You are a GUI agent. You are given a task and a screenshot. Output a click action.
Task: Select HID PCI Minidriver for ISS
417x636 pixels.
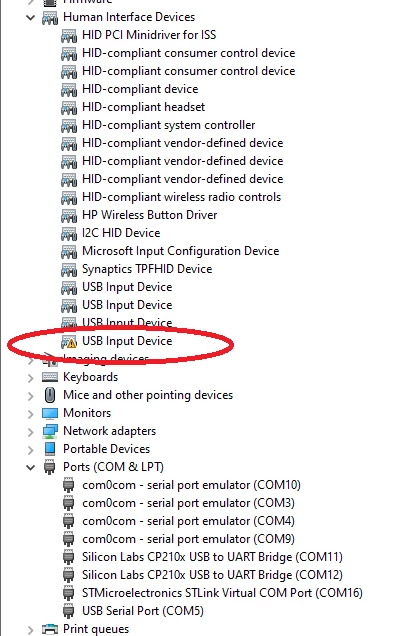pos(149,35)
